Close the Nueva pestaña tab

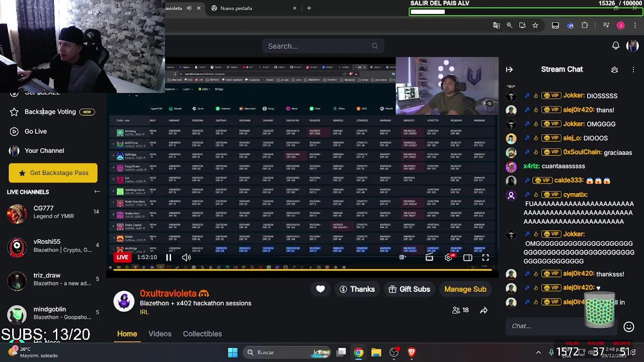(x=295, y=8)
